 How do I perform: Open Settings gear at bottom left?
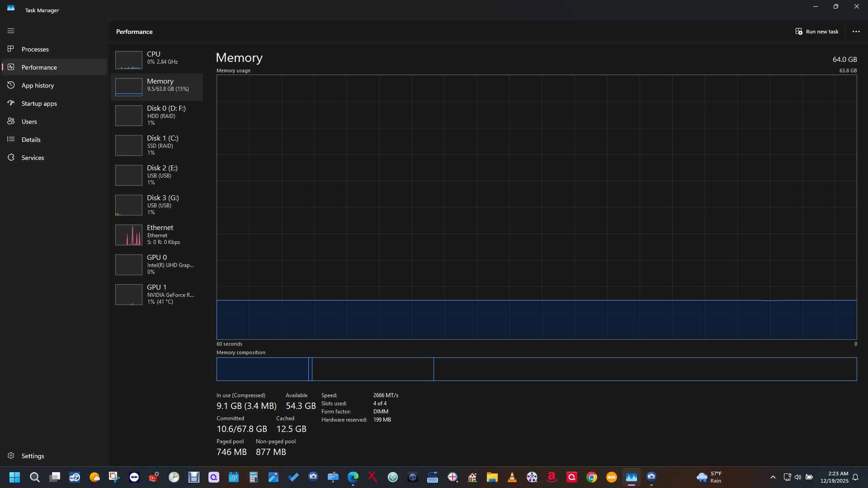pyautogui.click(x=11, y=455)
